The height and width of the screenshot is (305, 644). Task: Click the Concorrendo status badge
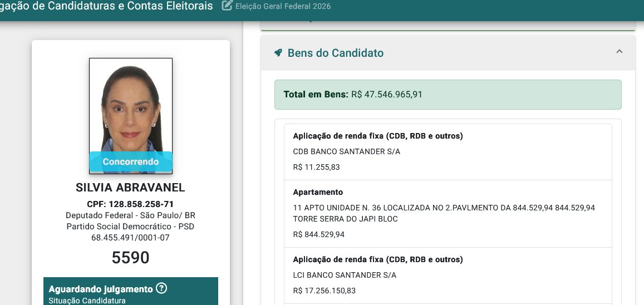tap(131, 162)
